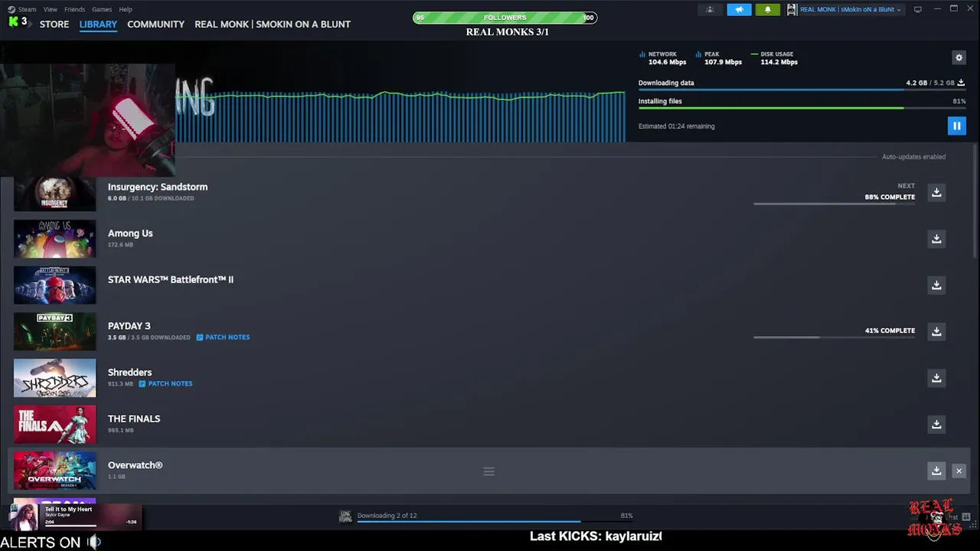Click the Shredders title
Image resolution: width=980 pixels, height=551 pixels.
tap(129, 372)
